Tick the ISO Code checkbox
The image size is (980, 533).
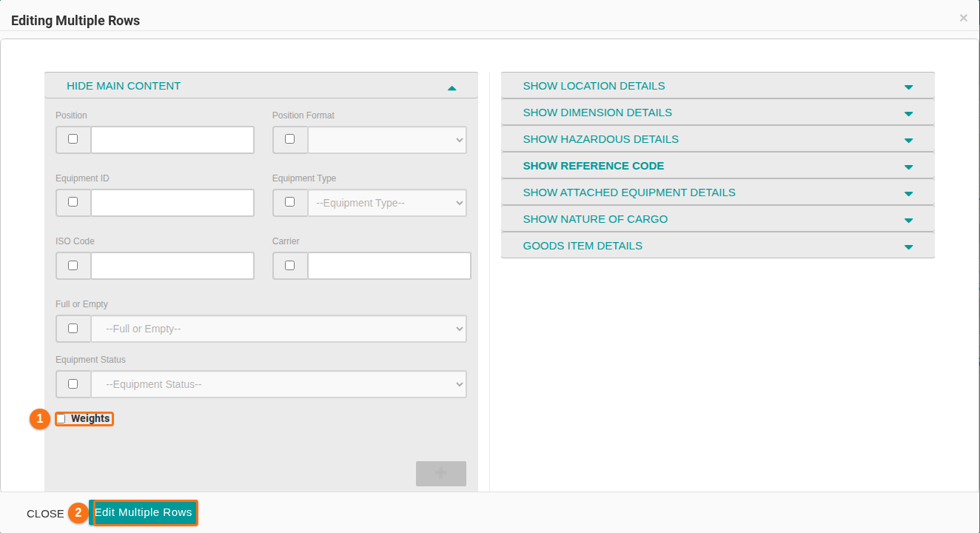point(73,265)
